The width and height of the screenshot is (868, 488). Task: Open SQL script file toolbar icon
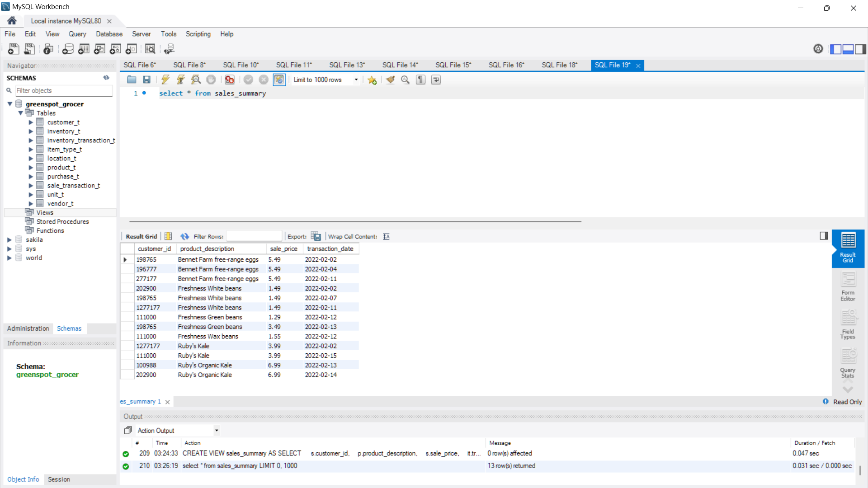30,49
